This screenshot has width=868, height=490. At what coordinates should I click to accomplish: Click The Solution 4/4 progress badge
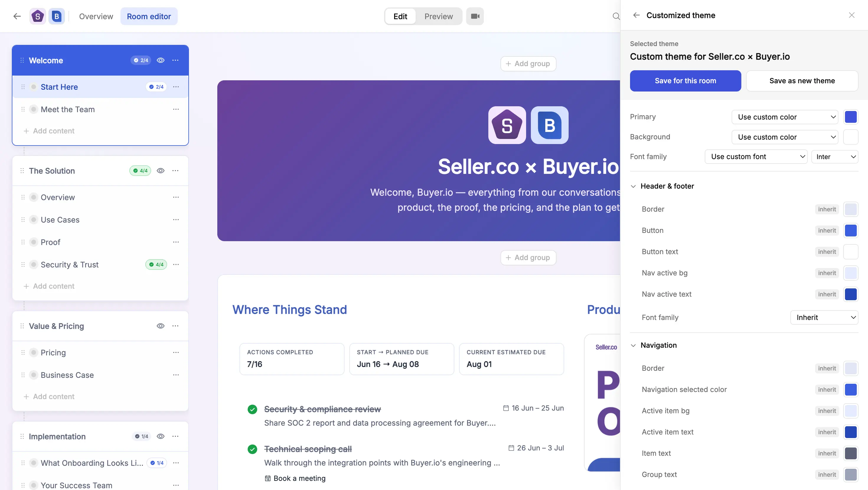point(140,171)
